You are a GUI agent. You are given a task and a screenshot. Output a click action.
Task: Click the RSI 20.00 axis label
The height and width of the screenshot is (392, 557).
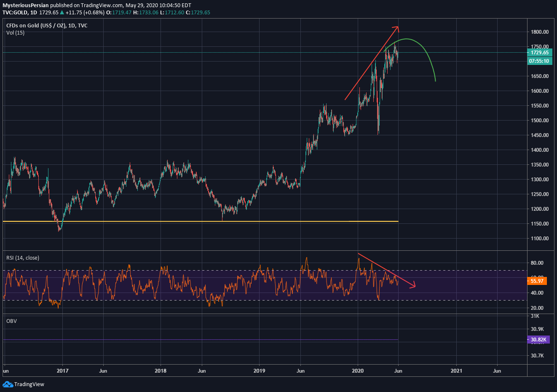[537, 308]
